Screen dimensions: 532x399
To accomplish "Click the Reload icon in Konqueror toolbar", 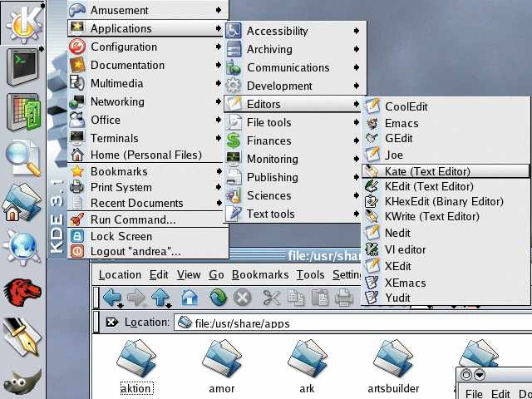I will pos(218,298).
